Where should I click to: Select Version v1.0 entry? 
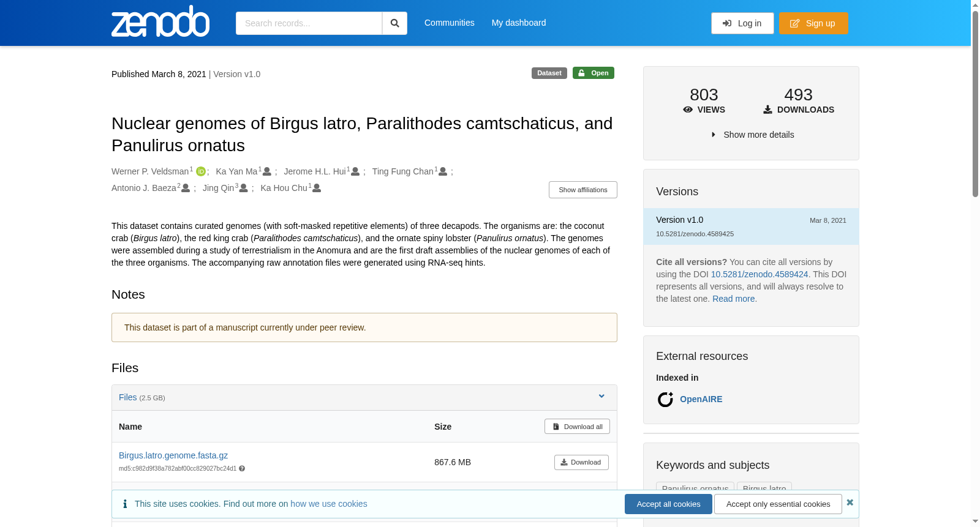click(751, 226)
